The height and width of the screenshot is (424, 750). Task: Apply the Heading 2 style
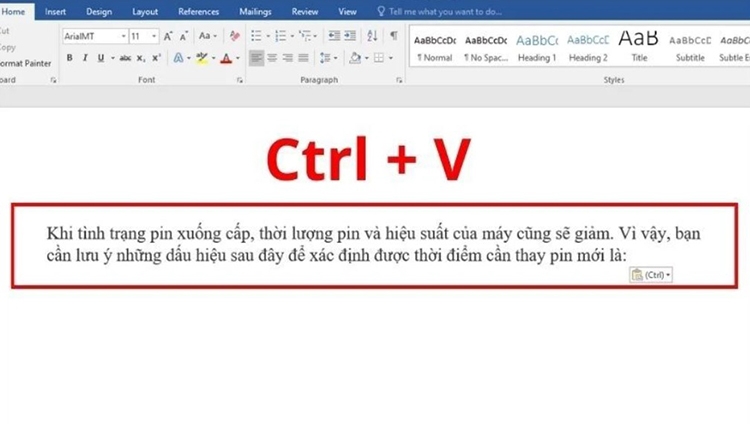click(x=588, y=47)
